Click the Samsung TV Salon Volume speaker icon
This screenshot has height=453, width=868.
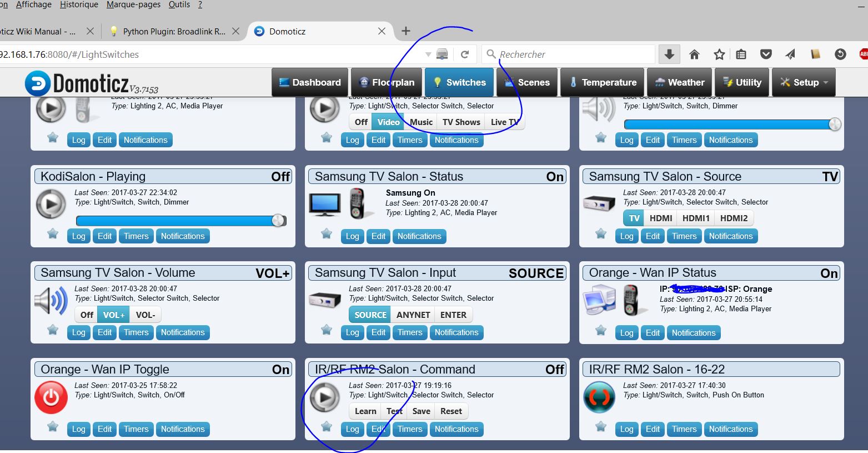[51, 301]
